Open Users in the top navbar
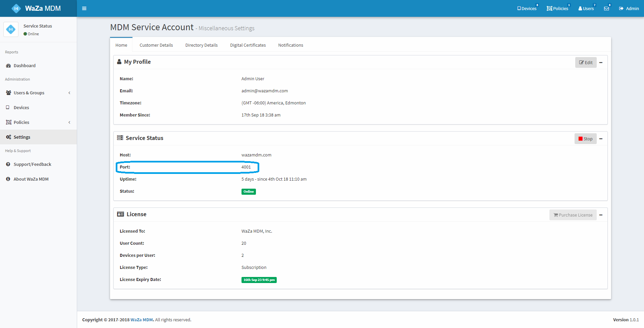The height and width of the screenshot is (328, 644). pyautogui.click(x=586, y=8)
